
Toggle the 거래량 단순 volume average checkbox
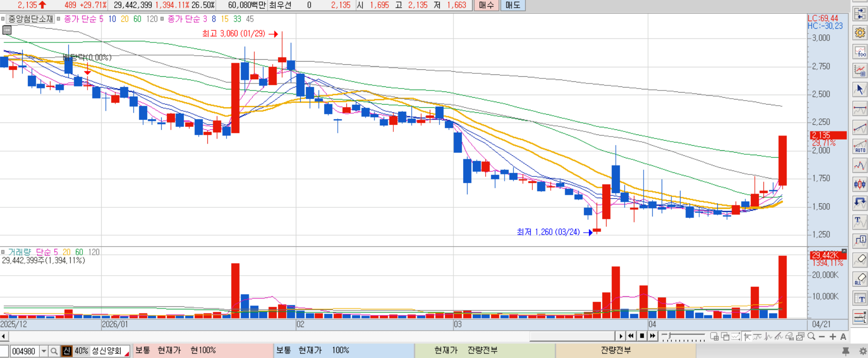(x=3, y=252)
